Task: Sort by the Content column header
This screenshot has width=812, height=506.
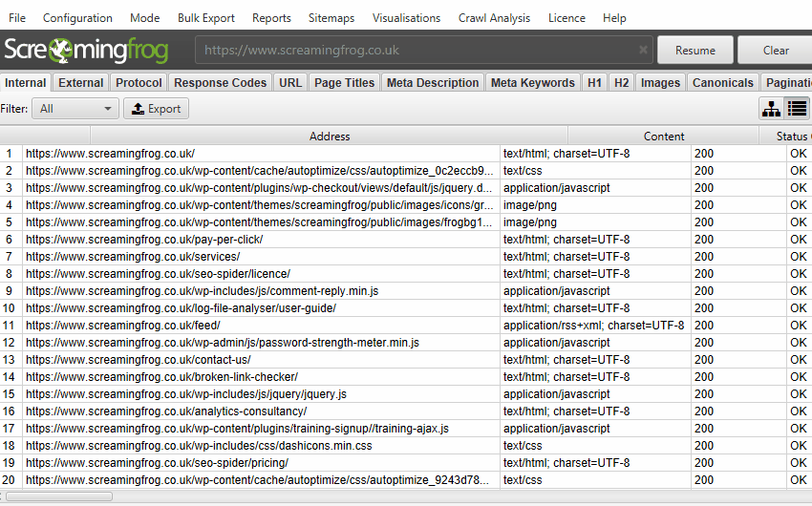Action: (663, 137)
